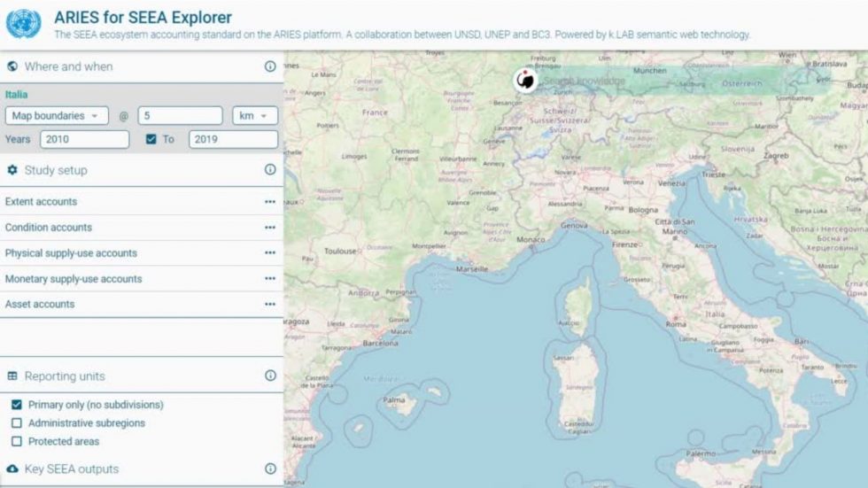The height and width of the screenshot is (488, 868).
Task: Open the km units dropdown
Action: pos(255,116)
